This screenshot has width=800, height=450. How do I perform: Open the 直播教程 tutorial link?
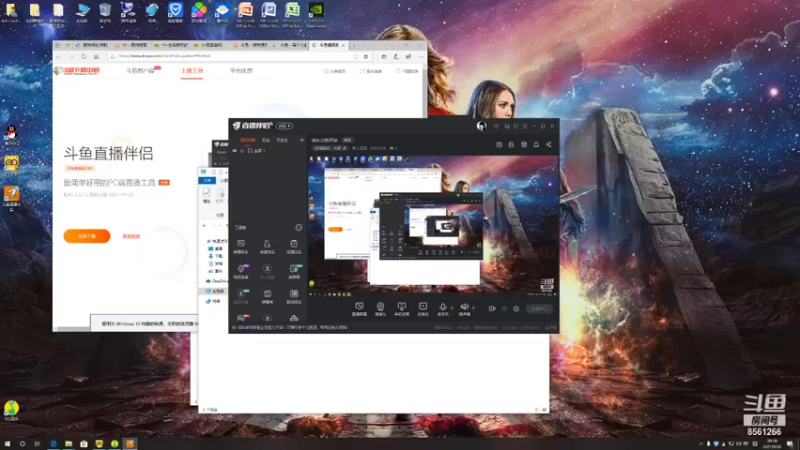131,236
